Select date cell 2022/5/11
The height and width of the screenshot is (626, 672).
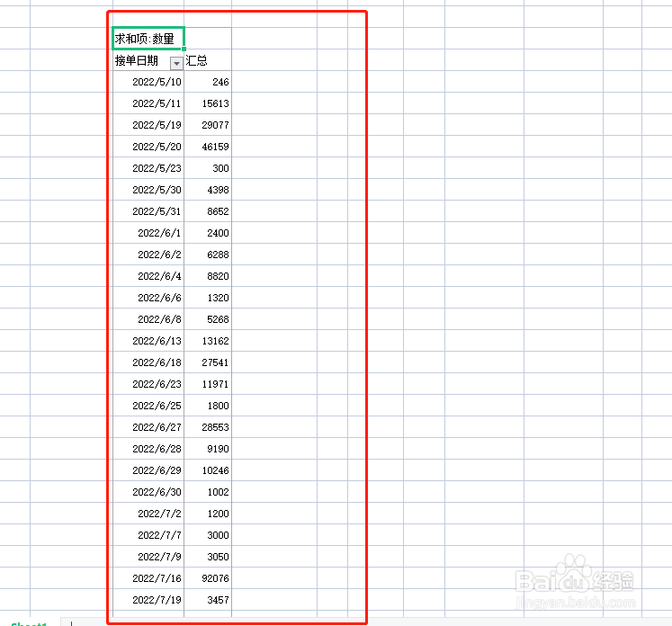tap(148, 103)
